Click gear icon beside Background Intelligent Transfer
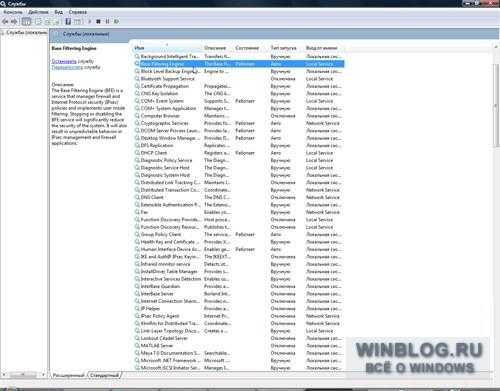The height and width of the screenshot is (391, 500). 137,56
